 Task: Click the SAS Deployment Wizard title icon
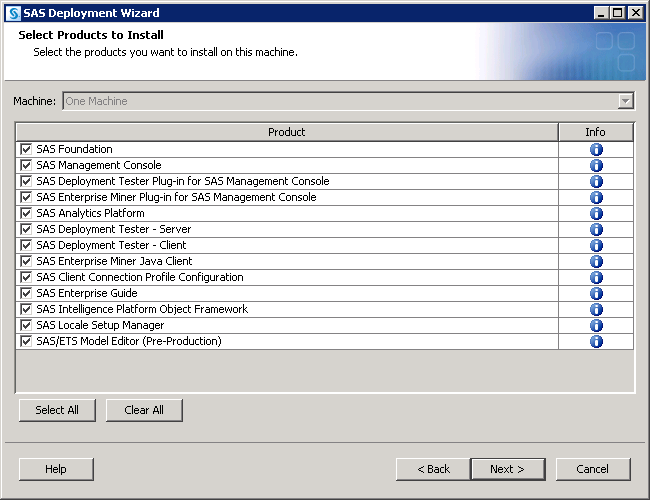(x=13, y=13)
